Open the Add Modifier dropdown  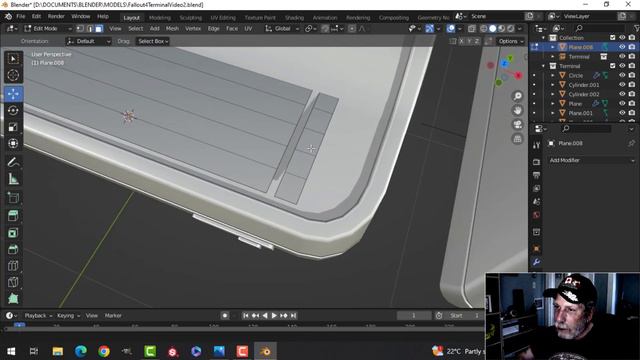coord(591,160)
